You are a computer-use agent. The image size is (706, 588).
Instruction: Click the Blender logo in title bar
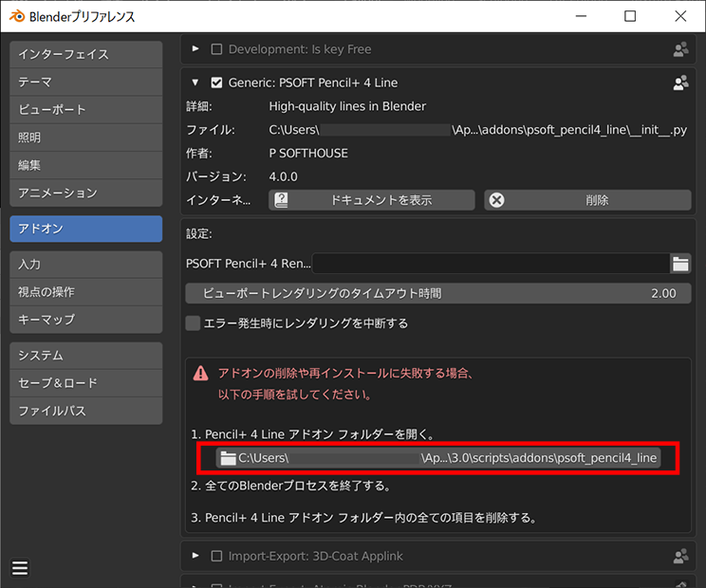coord(16,16)
